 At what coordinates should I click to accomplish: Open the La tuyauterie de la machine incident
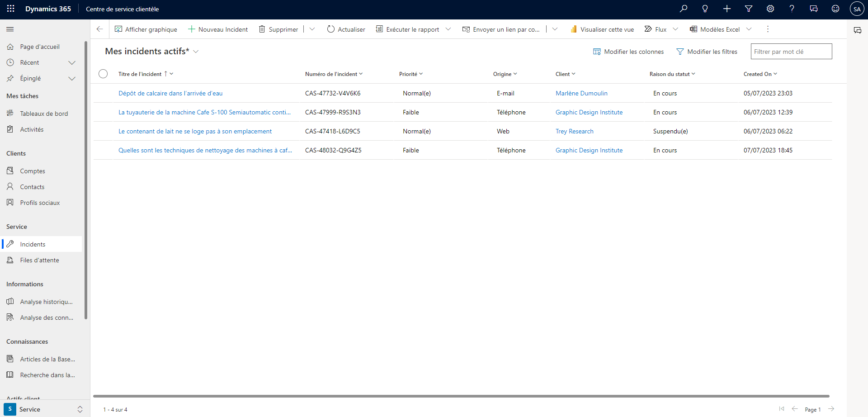pos(204,112)
